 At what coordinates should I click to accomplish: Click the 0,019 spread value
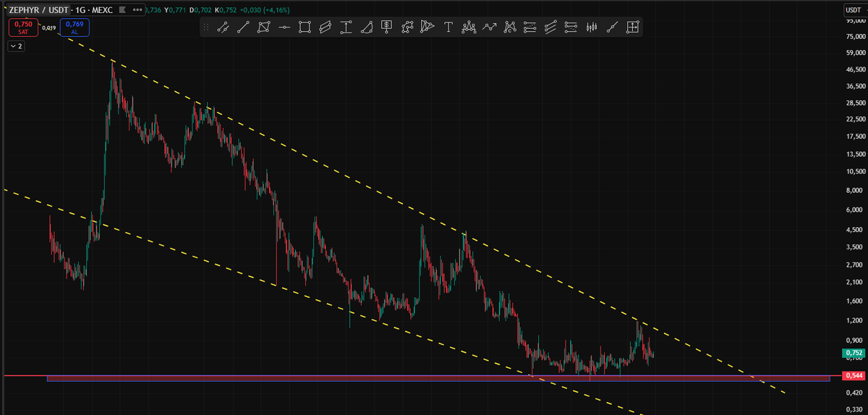(49, 28)
